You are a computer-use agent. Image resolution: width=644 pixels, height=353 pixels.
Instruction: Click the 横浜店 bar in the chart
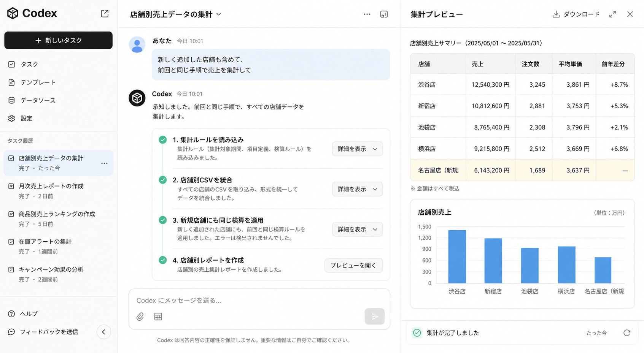(566, 265)
